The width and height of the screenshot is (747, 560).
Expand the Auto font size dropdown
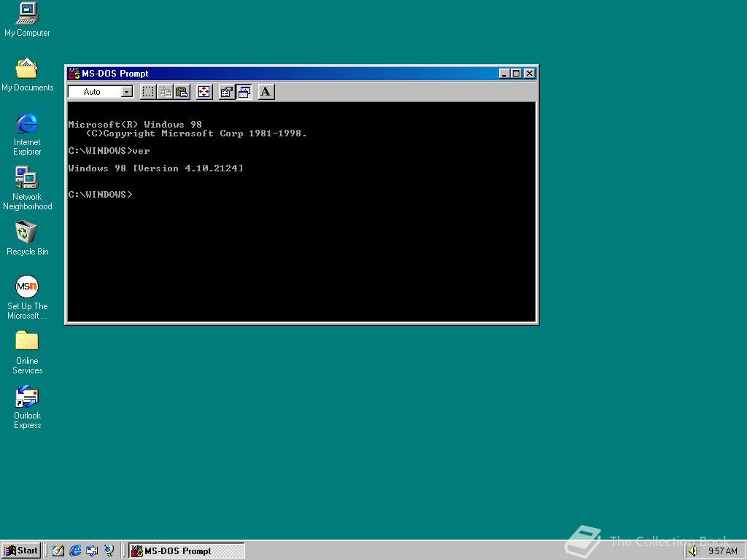pos(127,91)
